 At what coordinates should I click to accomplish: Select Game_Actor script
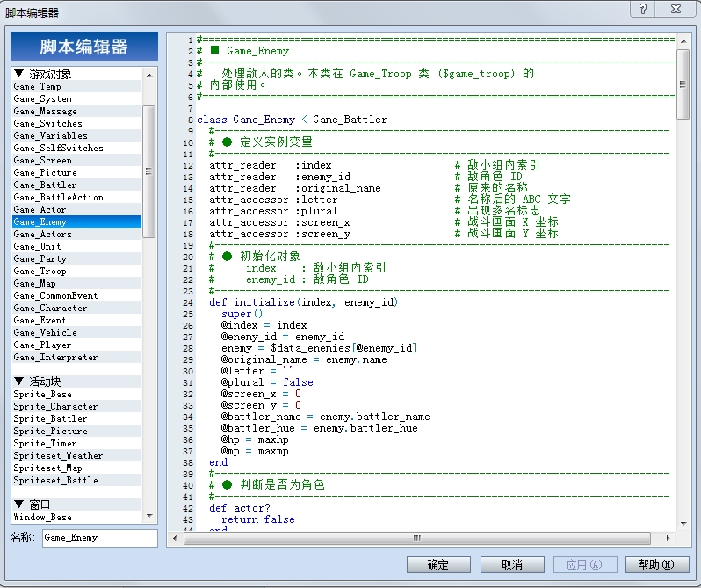coord(76,209)
